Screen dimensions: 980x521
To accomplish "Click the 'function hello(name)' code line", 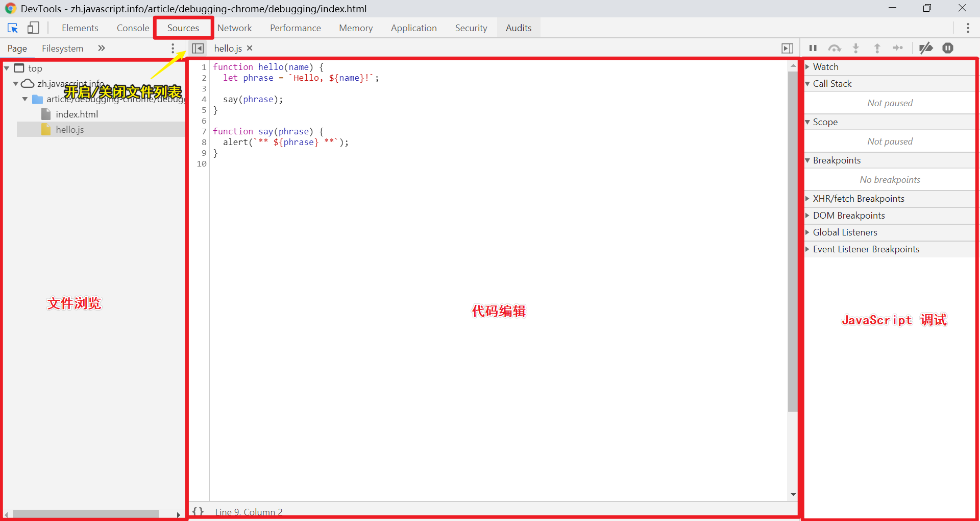I will point(268,67).
